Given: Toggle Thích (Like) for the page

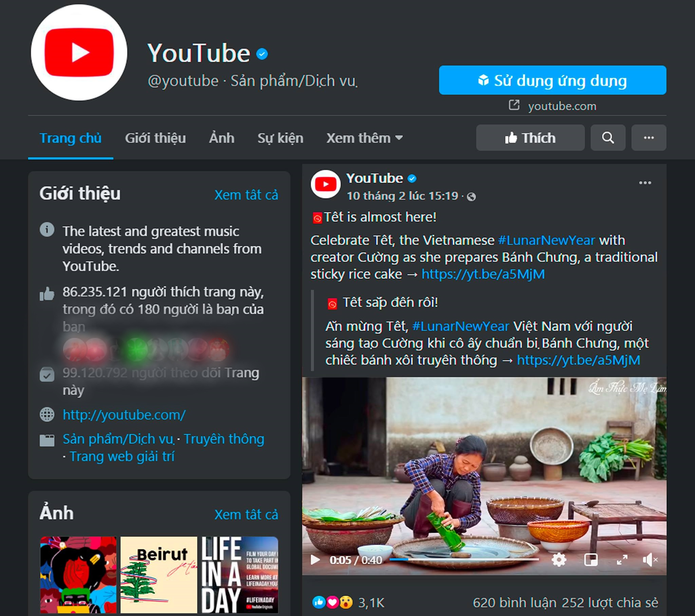Looking at the screenshot, I should click(x=530, y=138).
